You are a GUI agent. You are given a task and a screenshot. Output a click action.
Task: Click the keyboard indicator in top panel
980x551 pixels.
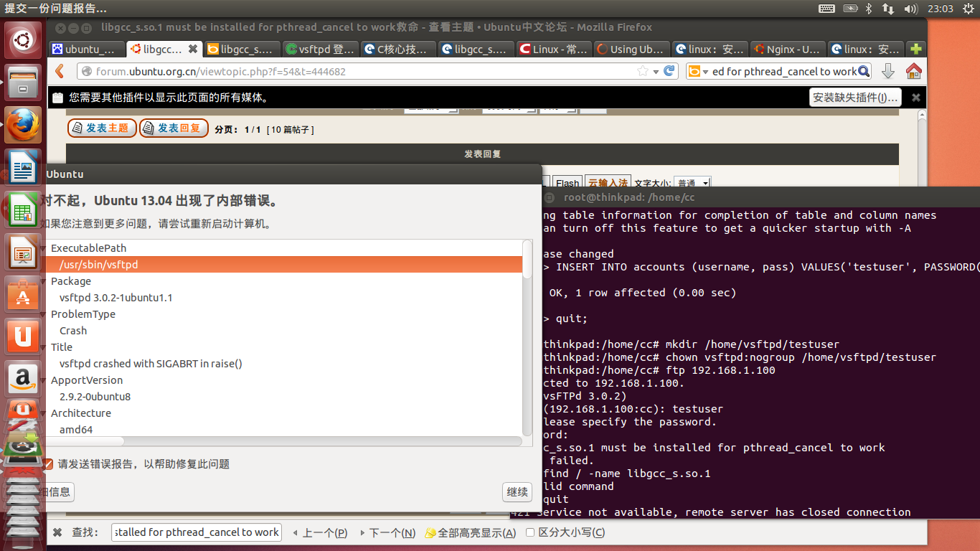pyautogui.click(x=826, y=9)
